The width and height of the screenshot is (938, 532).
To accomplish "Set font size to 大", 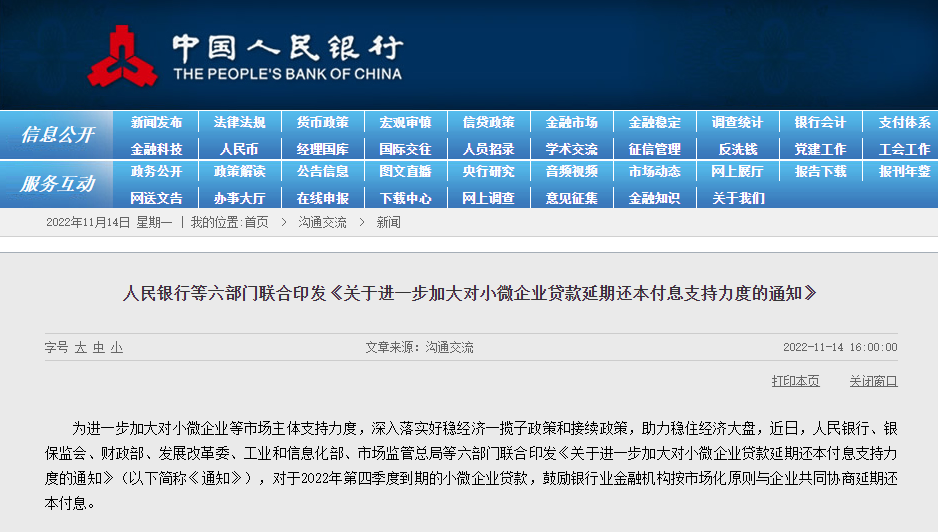I will point(81,348).
